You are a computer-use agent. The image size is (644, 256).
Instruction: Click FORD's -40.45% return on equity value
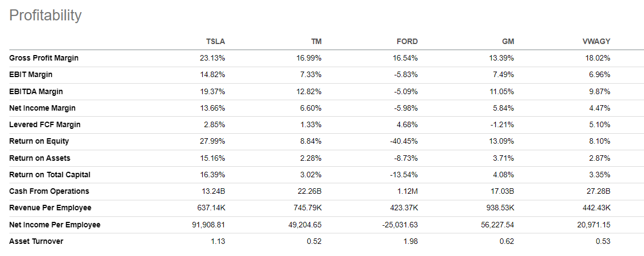point(403,141)
